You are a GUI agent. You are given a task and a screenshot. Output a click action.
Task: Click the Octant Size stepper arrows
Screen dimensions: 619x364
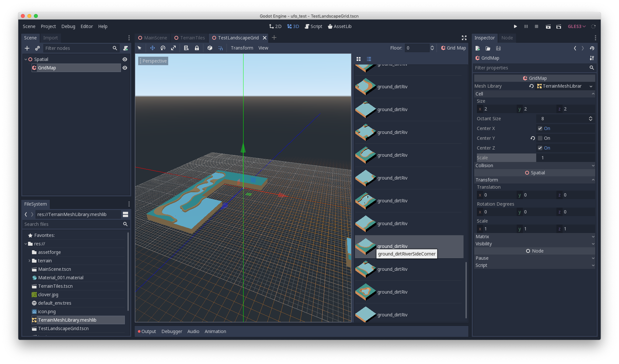coord(590,119)
